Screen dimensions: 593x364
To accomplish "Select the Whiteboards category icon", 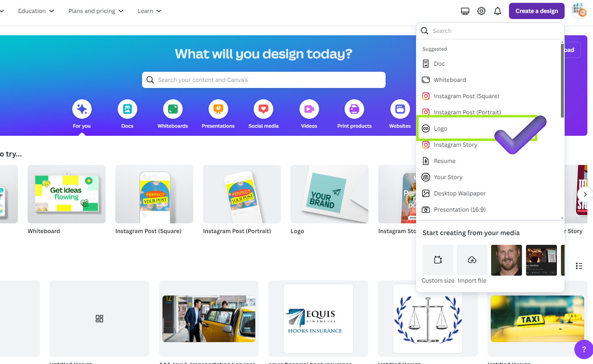I will click(173, 109).
